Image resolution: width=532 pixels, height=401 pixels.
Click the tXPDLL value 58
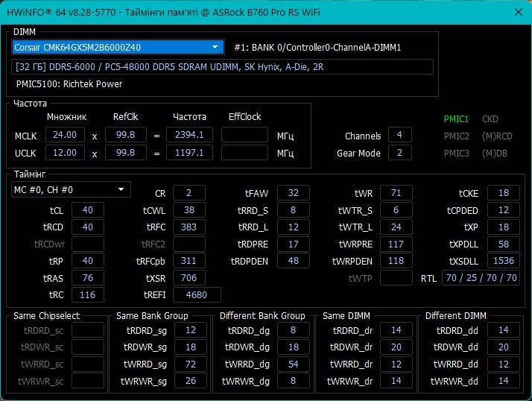504,244
